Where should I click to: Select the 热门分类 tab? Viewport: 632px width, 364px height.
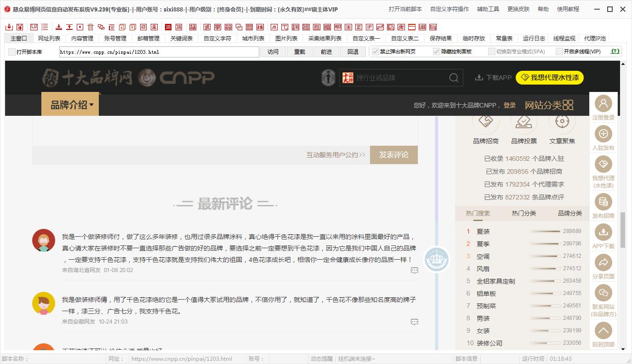point(524,213)
